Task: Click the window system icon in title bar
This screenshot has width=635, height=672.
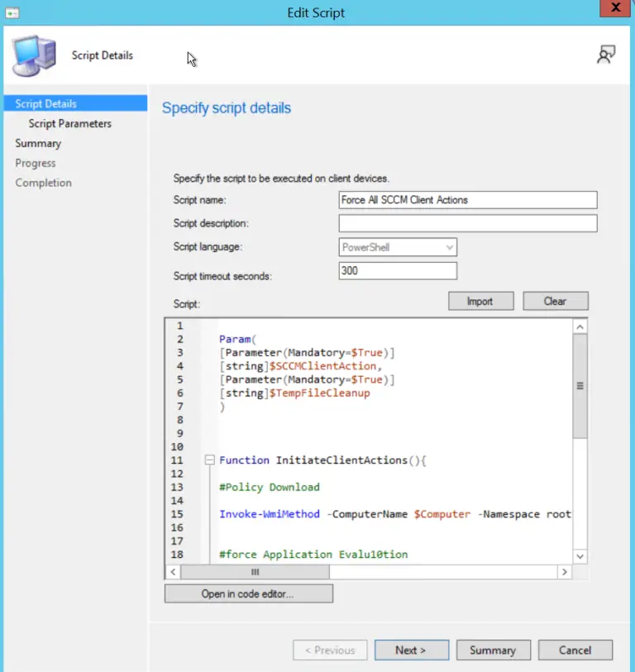Action: (12, 12)
